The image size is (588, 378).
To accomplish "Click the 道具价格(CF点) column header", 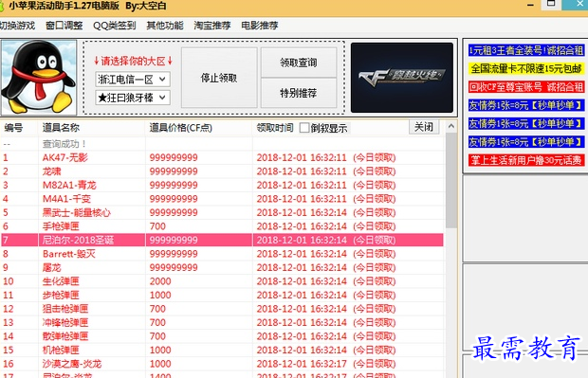I will [x=199, y=128].
